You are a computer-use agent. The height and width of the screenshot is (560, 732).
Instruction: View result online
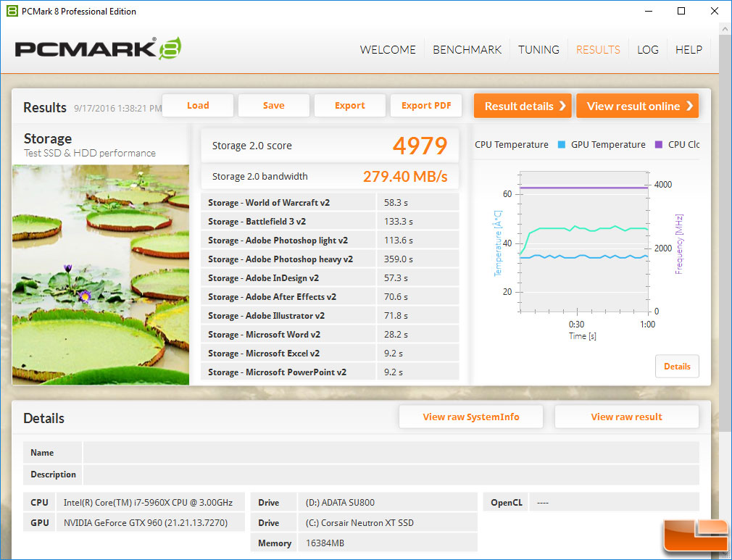point(637,106)
